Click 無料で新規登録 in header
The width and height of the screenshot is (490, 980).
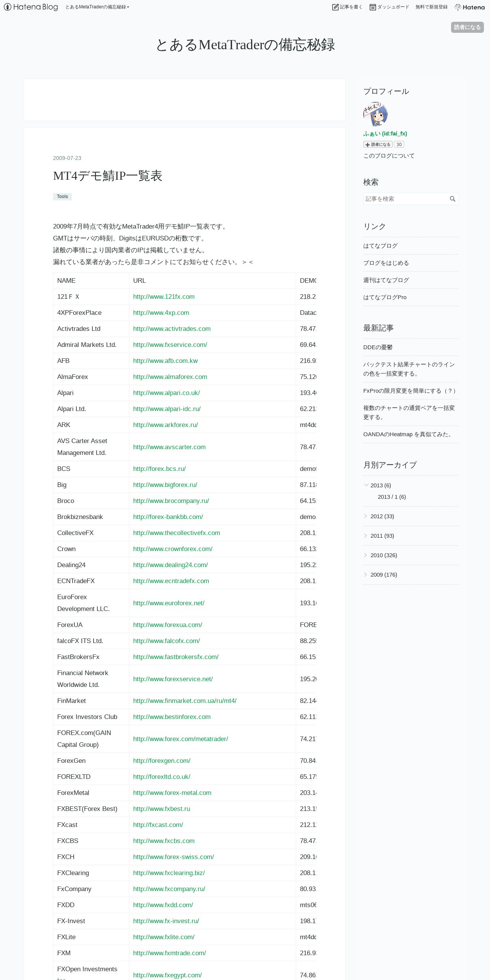tap(431, 7)
